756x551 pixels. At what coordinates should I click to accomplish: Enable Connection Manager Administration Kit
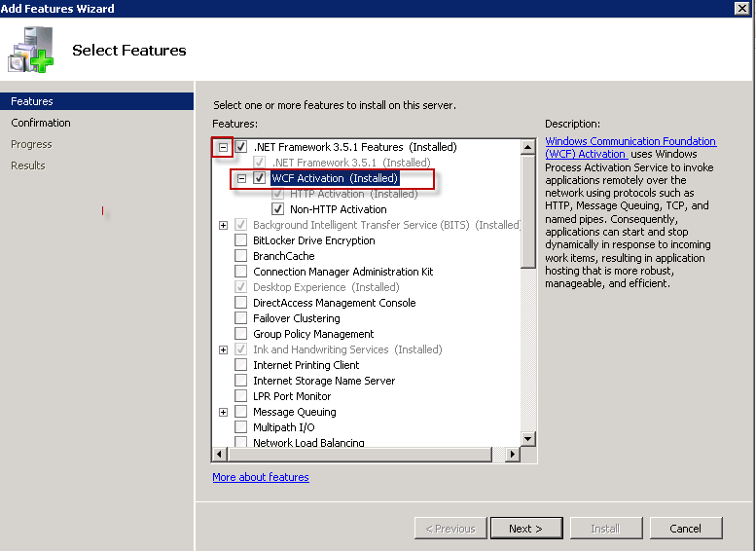pos(241,272)
